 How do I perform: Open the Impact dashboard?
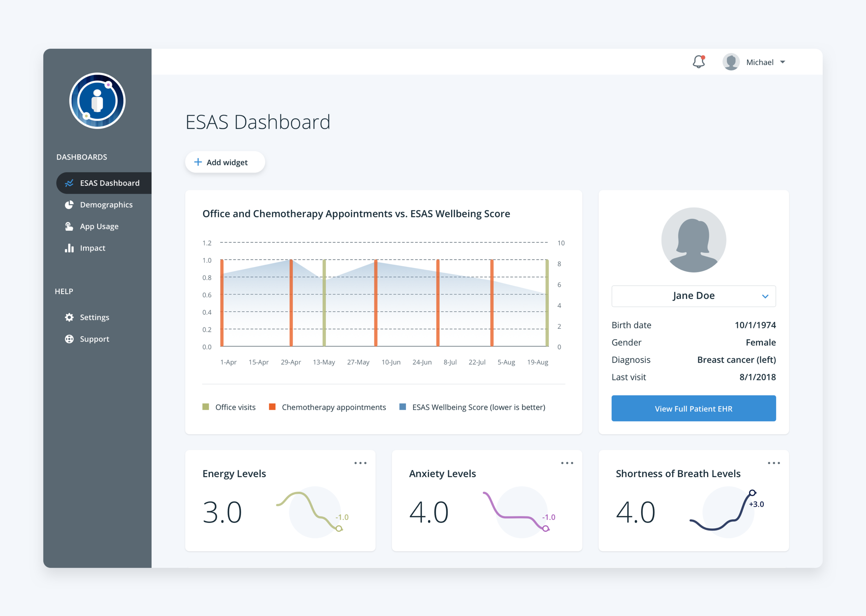pos(92,248)
